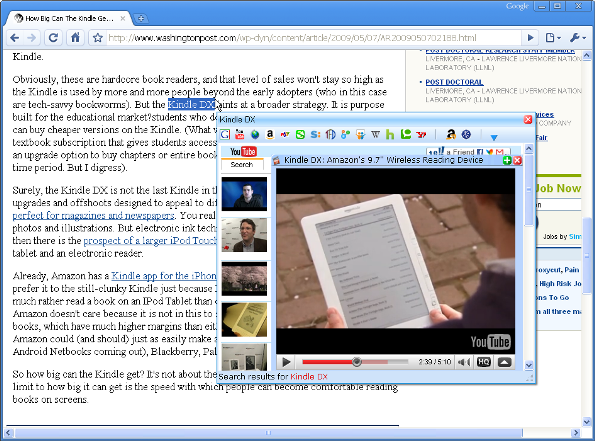Open a new tab with the plus button
The width and height of the screenshot is (595, 441).
click(141, 18)
